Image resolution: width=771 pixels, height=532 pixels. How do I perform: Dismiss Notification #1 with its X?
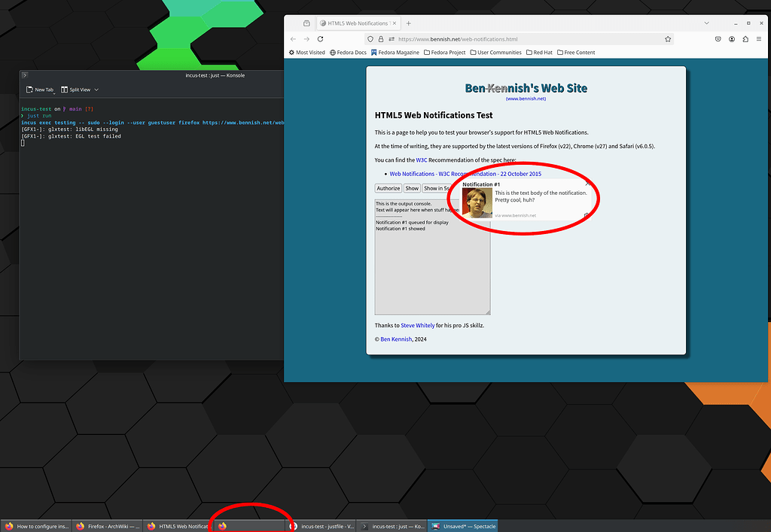(587, 184)
